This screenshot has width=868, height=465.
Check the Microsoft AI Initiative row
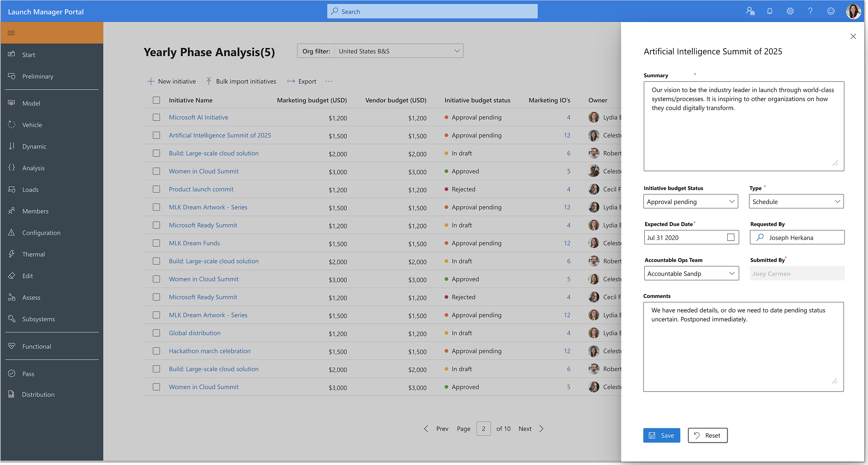point(156,117)
